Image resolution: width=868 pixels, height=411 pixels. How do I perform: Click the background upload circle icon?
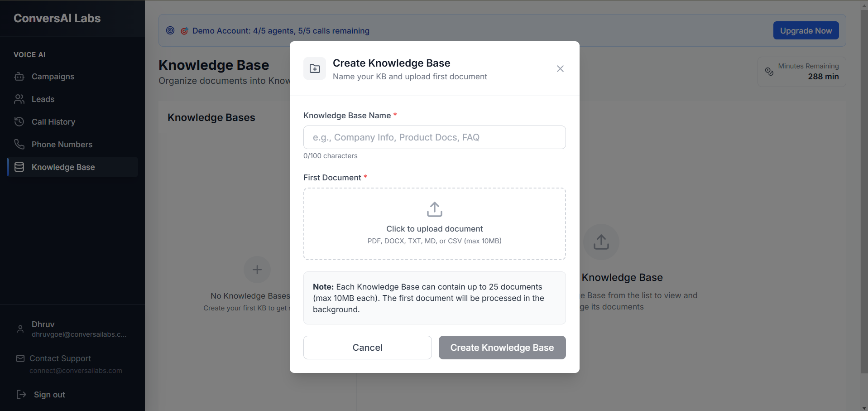[601, 242]
